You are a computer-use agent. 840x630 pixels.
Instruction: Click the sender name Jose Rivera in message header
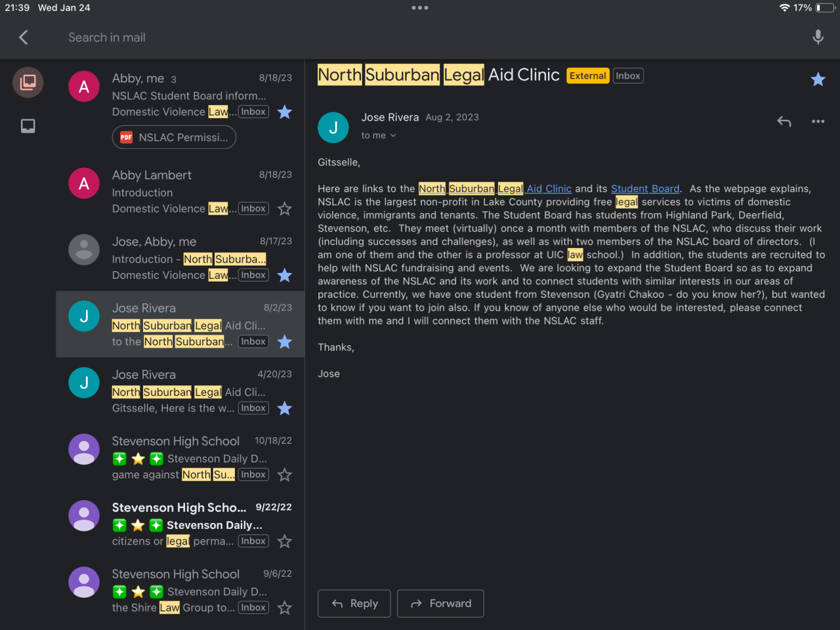pyautogui.click(x=390, y=117)
